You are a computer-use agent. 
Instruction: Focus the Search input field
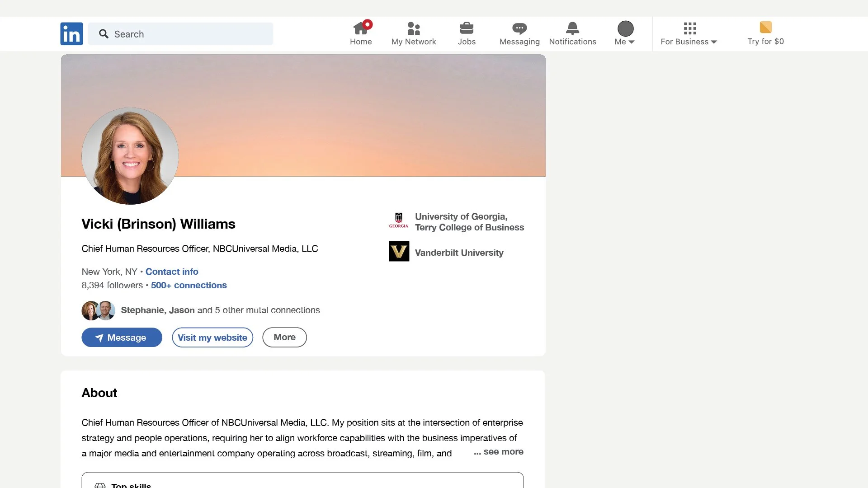180,34
